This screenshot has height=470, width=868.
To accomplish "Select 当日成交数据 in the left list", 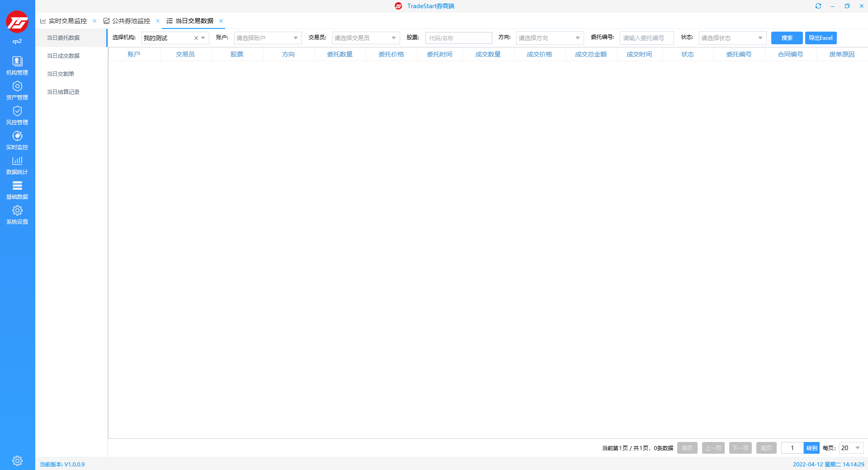I will point(63,56).
